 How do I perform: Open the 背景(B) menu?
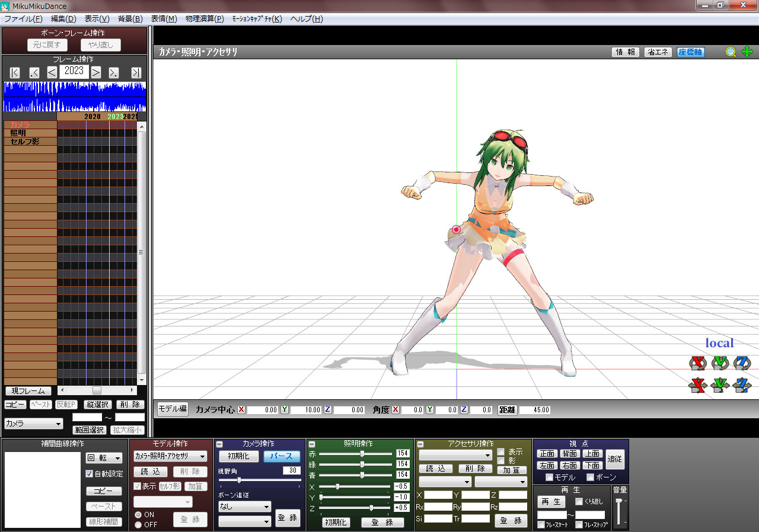click(x=130, y=19)
